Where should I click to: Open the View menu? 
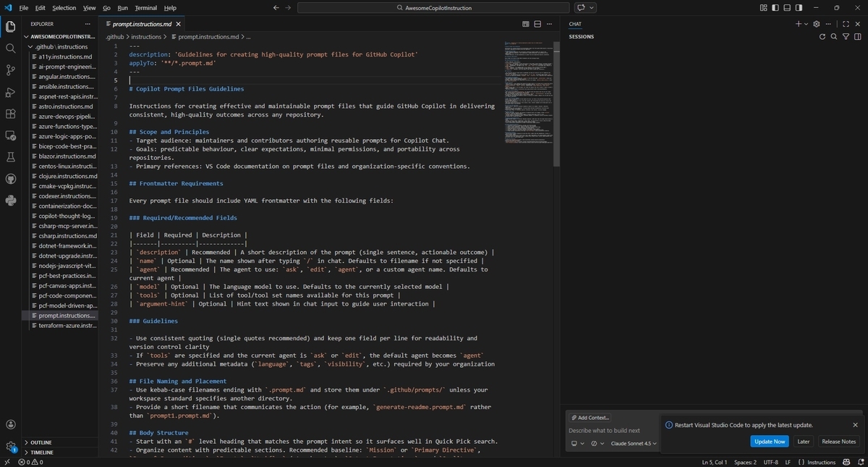coord(89,7)
